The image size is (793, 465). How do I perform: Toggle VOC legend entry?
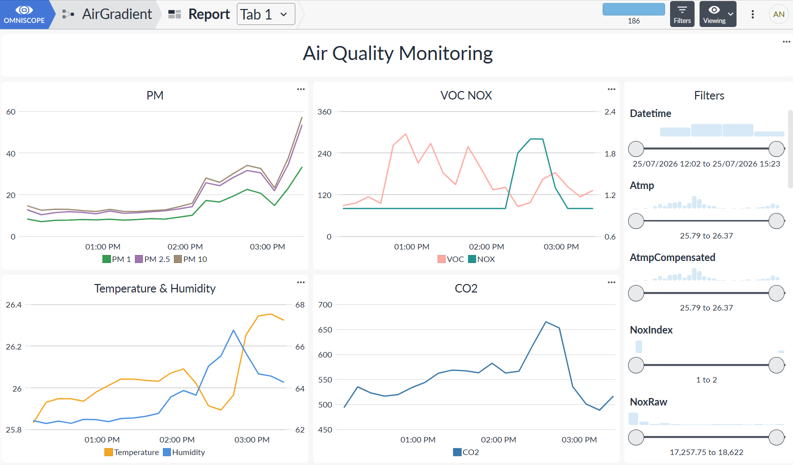(x=451, y=259)
